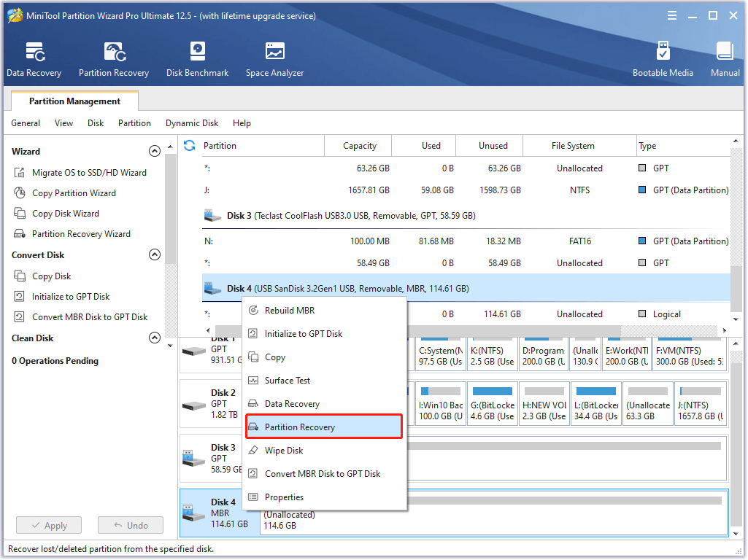This screenshot has height=560, width=748.
Task: Click blue type swatch in N: row
Action: (x=642, y=241)
